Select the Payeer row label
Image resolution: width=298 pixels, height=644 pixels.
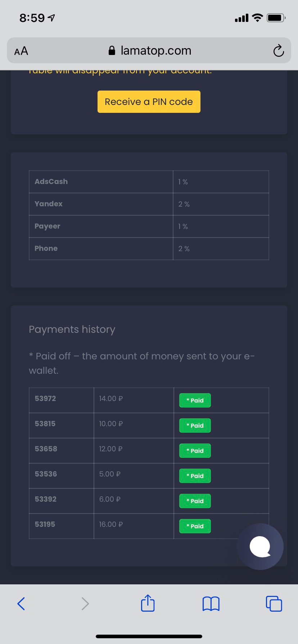click(x=48, y=226)
